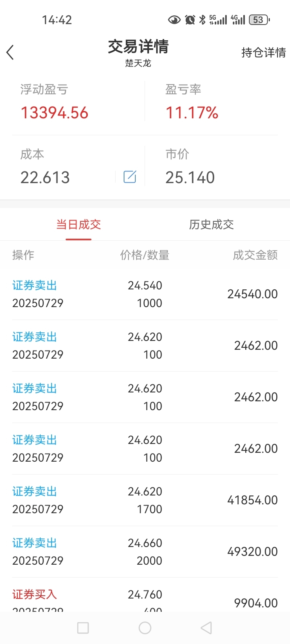Tap the eye comfort status icon
The width and height of the screenshot is (290, 644).
click(x=174, y=20)
